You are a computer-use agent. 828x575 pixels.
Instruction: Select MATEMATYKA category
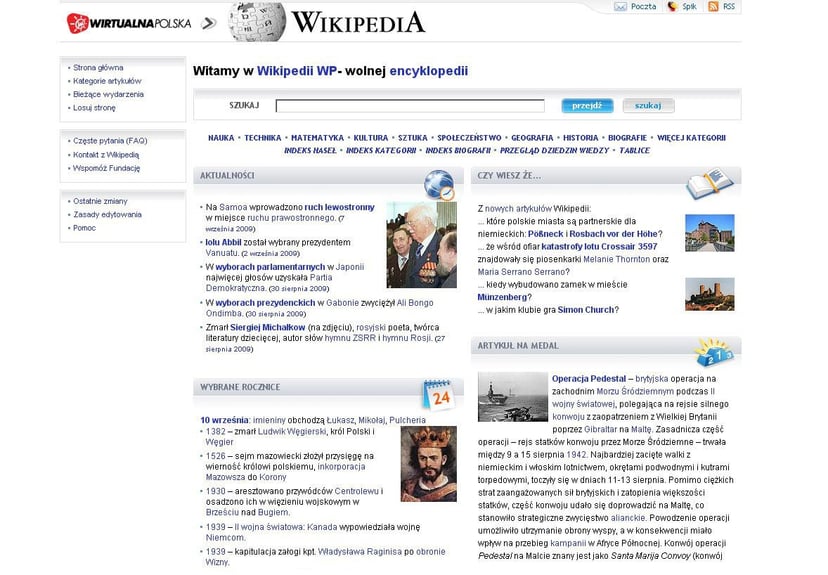(317, 138)
